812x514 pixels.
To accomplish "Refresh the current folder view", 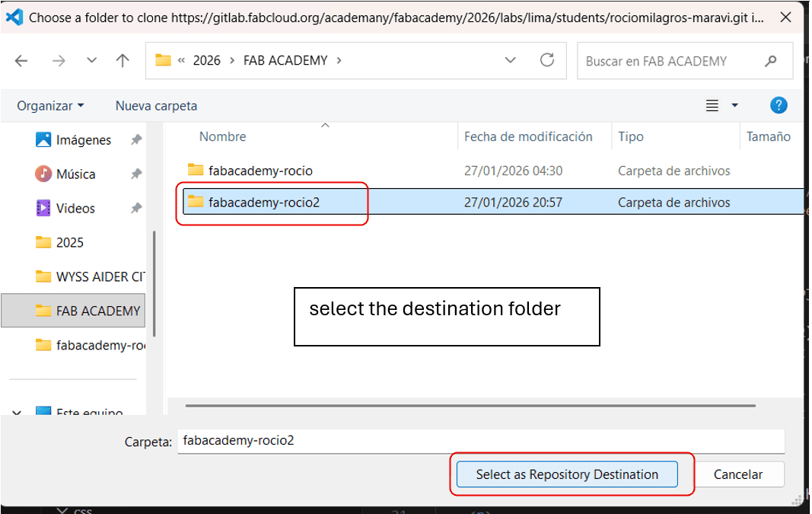I will tap(546, 61).
